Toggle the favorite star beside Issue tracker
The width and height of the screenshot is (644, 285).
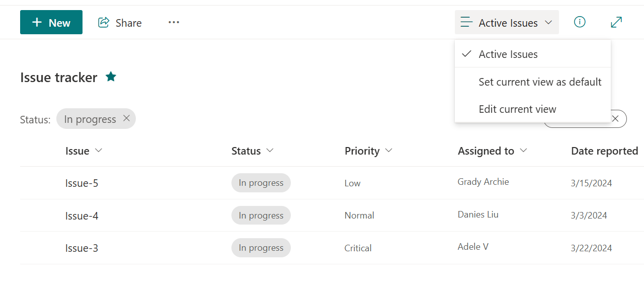tap(111, 77)
